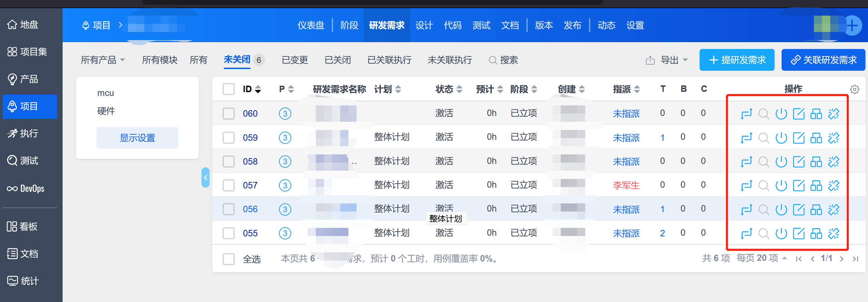
Task: Click the 显示设置 button
Action: pyautogui.click(x=137, y=138)
